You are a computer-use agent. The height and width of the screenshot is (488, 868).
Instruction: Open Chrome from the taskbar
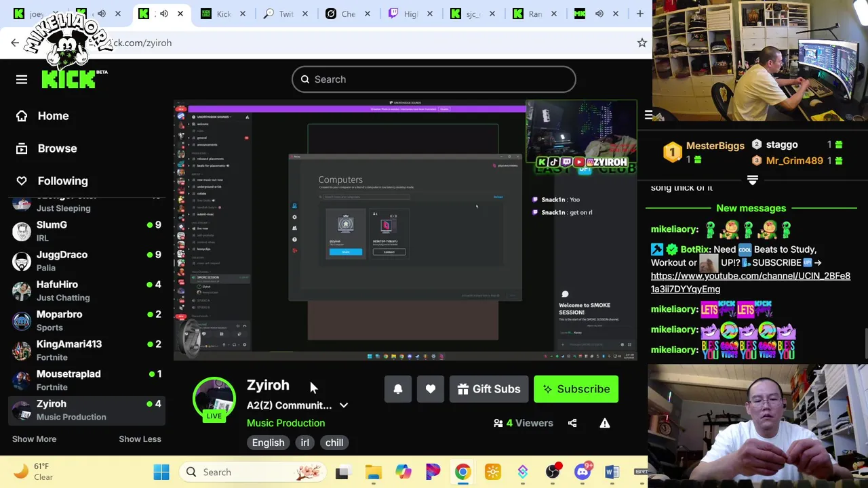[462, 472]
